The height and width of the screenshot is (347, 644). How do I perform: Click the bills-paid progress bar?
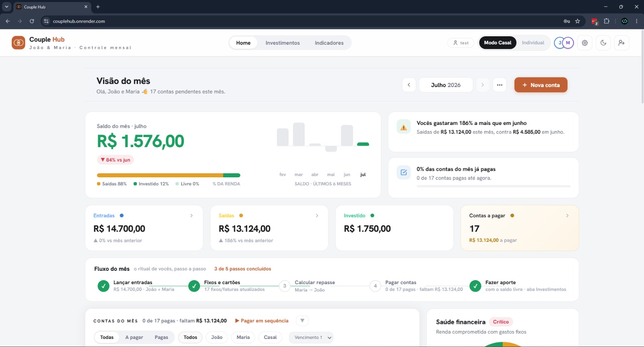click(493, 186)
